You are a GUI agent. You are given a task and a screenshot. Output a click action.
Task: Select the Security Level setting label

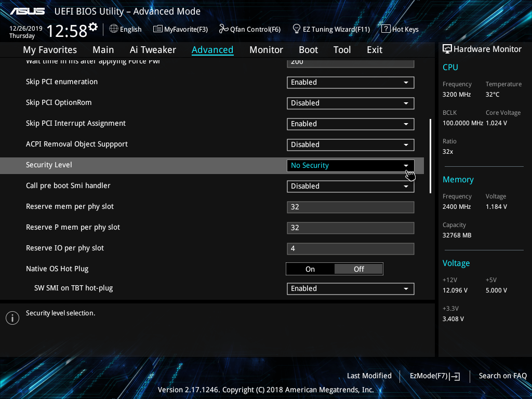pyautogui.click(x=49, y=165)
